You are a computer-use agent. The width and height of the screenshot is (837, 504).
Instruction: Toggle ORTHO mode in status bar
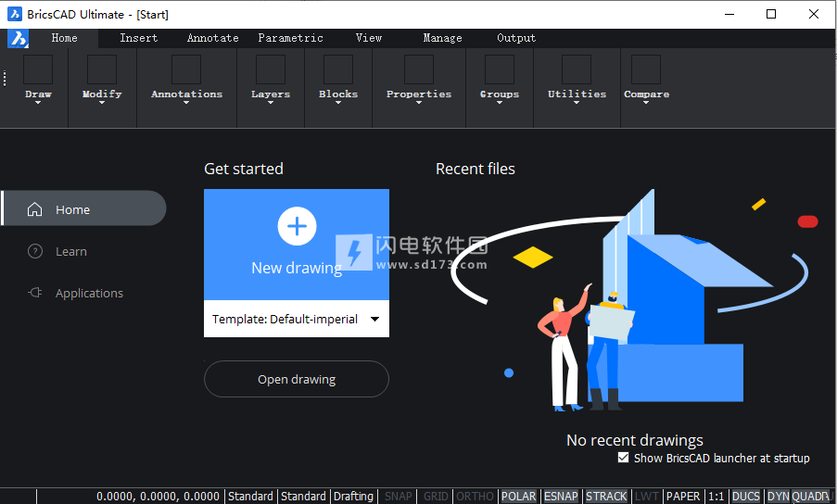[x=475, y=496]
